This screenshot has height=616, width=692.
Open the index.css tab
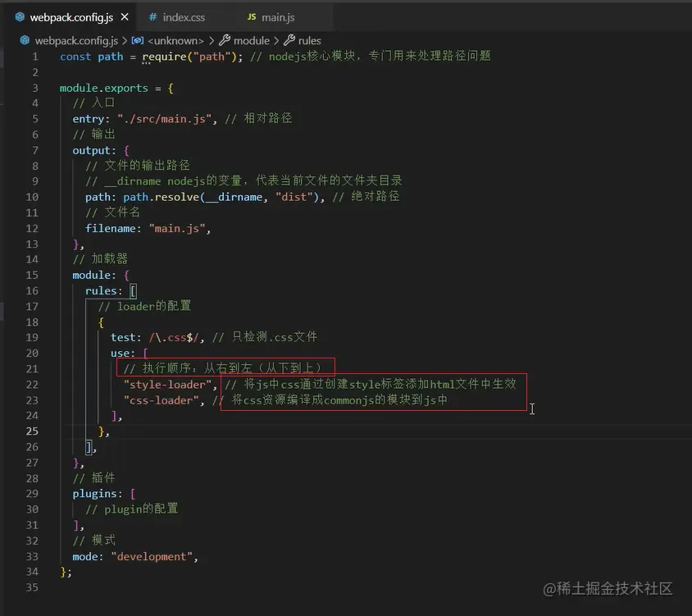[x=184, y=17]
